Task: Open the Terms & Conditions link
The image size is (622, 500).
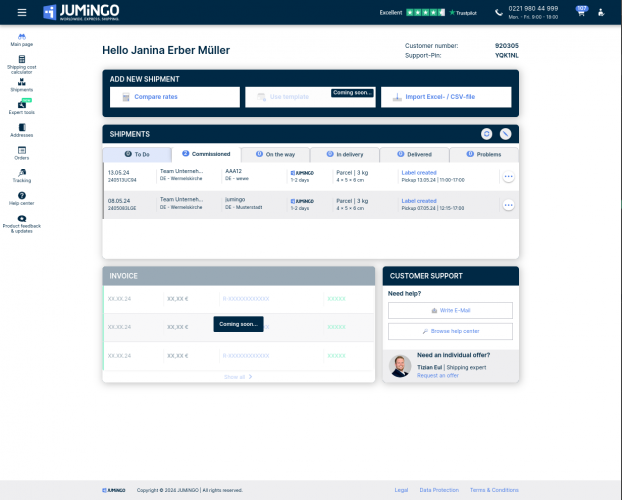Action: click(x=494, y=490)
